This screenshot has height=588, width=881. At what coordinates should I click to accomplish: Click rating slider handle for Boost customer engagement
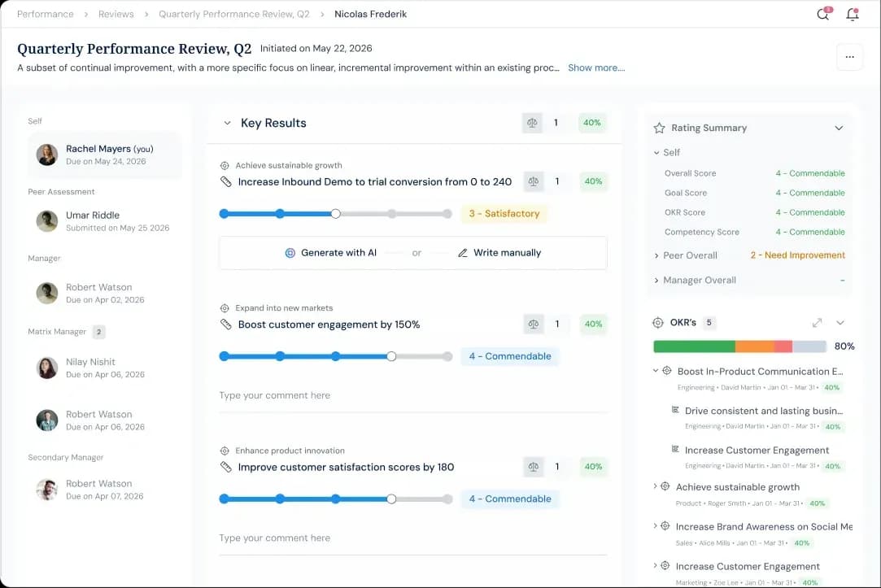[391, 356]
